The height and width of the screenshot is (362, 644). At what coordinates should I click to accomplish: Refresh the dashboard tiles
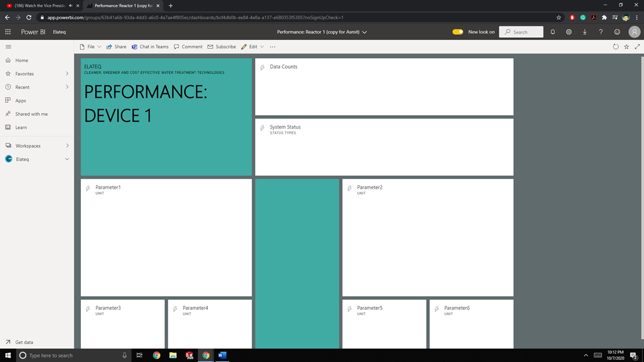click(616, 47)
